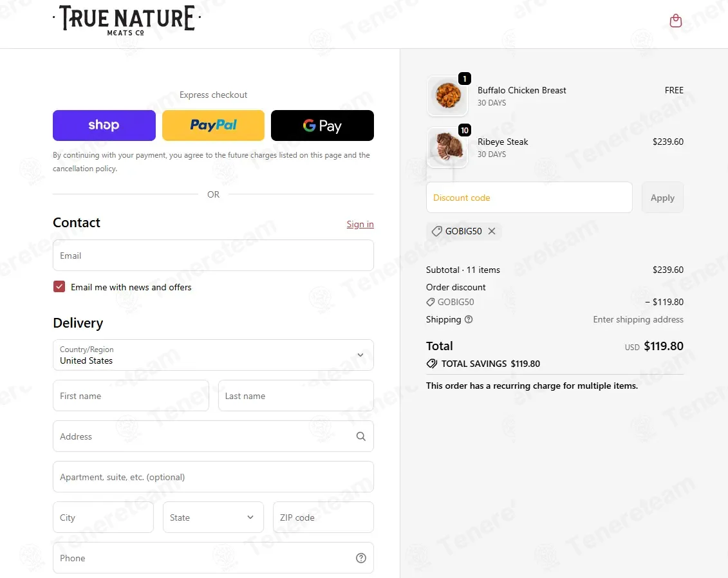Click the Buffalo Chicken Breast name

(522, 90)
